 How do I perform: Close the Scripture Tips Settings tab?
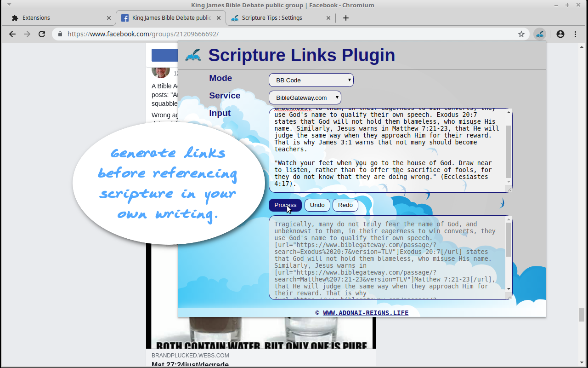(x=328, y=18)
